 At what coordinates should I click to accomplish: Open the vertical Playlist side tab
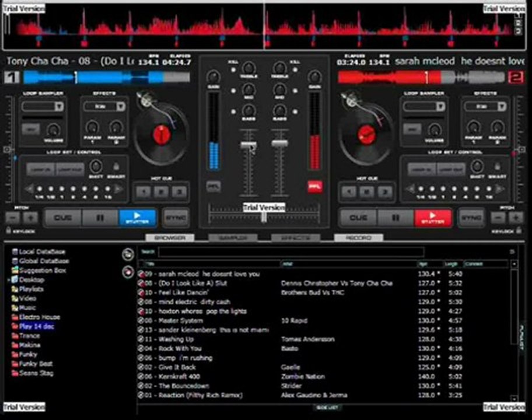522,338
